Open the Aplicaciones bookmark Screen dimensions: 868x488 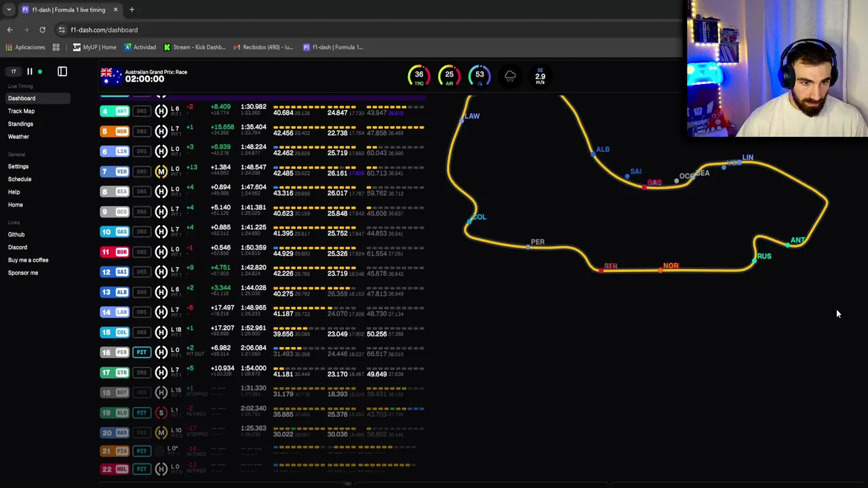pyautogui.click(x=25, y=47)
